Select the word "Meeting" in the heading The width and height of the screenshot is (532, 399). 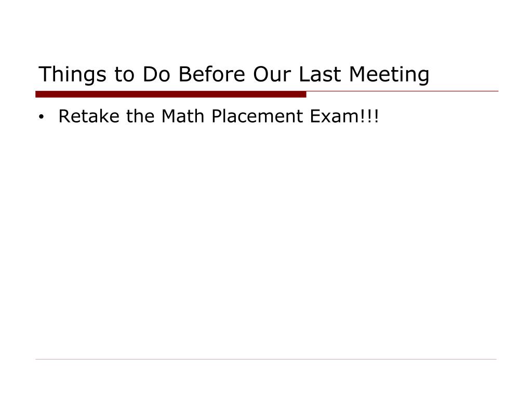(389, 75)
